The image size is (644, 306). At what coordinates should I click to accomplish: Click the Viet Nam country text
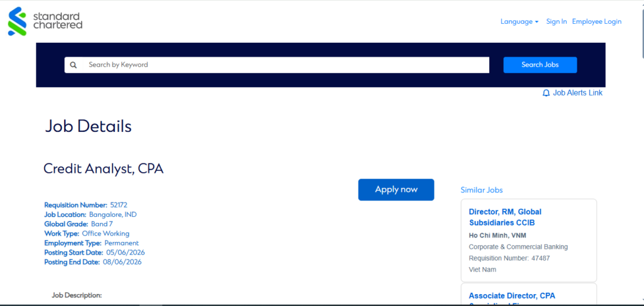tap(482, 270)
